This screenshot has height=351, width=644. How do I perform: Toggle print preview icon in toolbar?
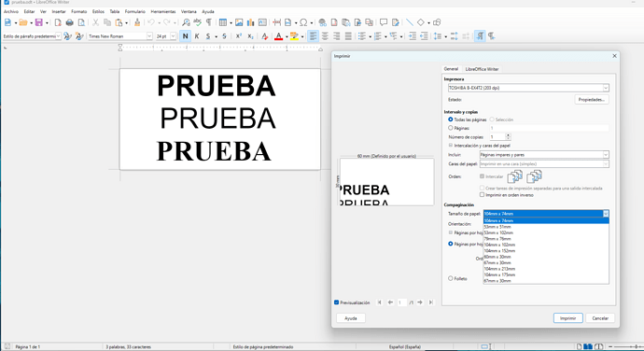(81, 22)
